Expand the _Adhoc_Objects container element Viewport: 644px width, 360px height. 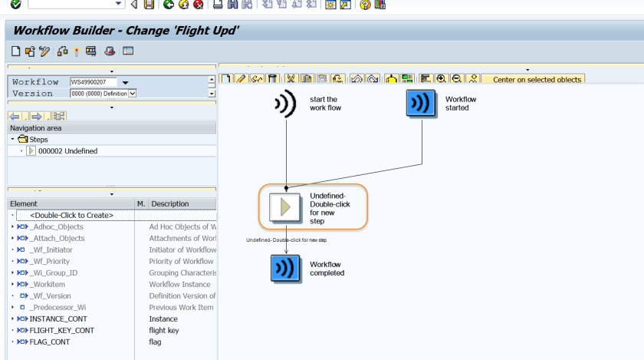click(12, 227)
